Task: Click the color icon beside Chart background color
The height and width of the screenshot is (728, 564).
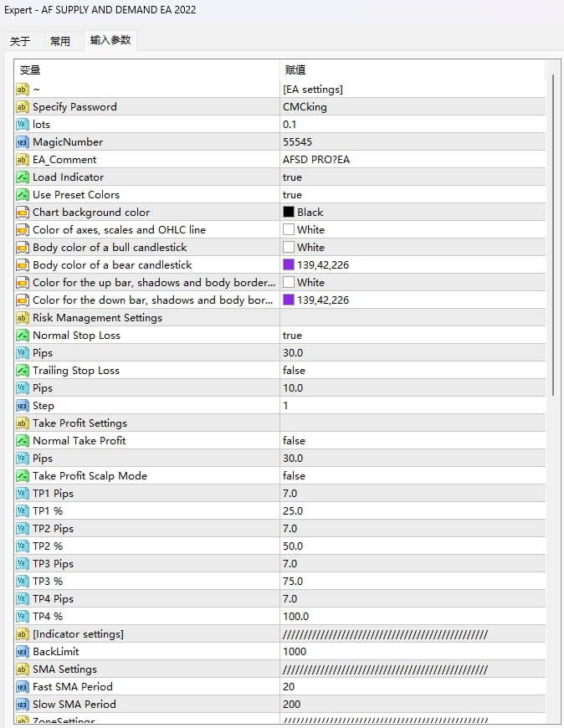Action: 23,213
